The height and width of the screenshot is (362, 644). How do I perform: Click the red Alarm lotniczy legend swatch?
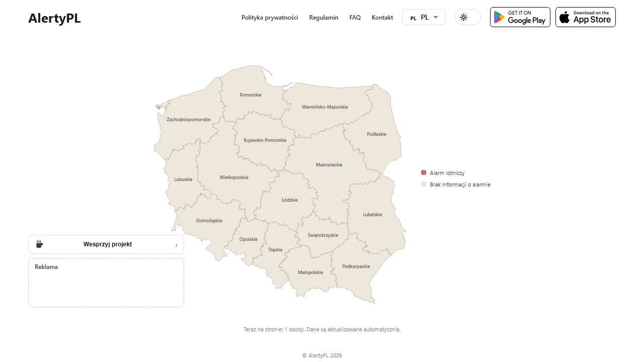click(x=423, y=172)
